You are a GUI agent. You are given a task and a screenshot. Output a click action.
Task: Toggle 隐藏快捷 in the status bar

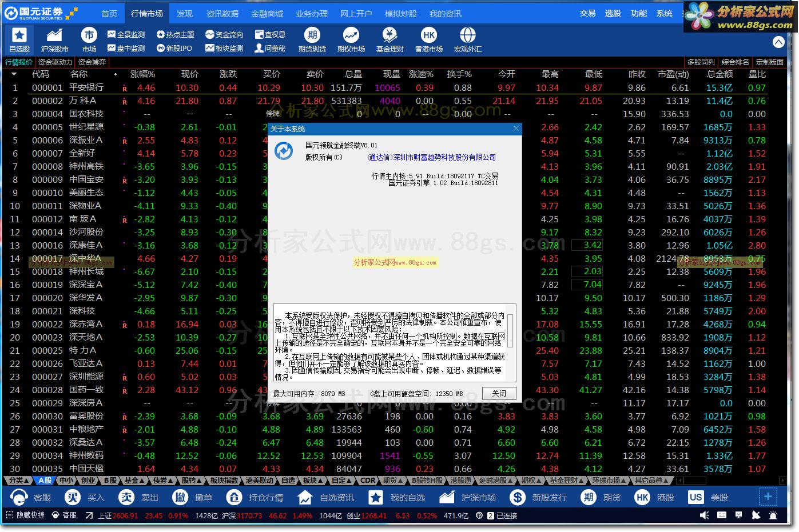pyautogui.click(x=25, y=515)
